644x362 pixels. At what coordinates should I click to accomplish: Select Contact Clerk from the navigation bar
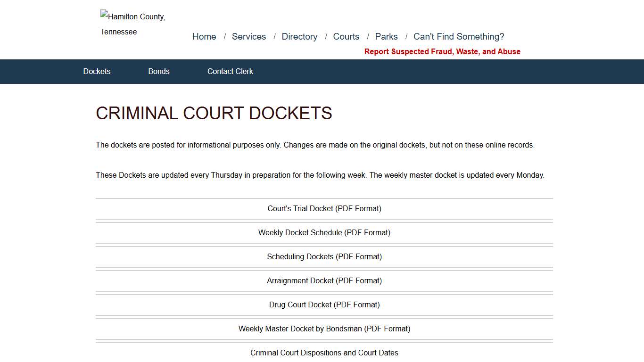coord(230,71)
